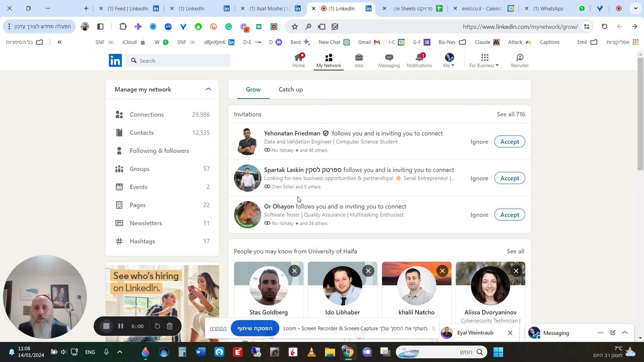Collapse the Manage my network panel
The width and height of the screenshot is (644, 362).
[x=208, y=89]
